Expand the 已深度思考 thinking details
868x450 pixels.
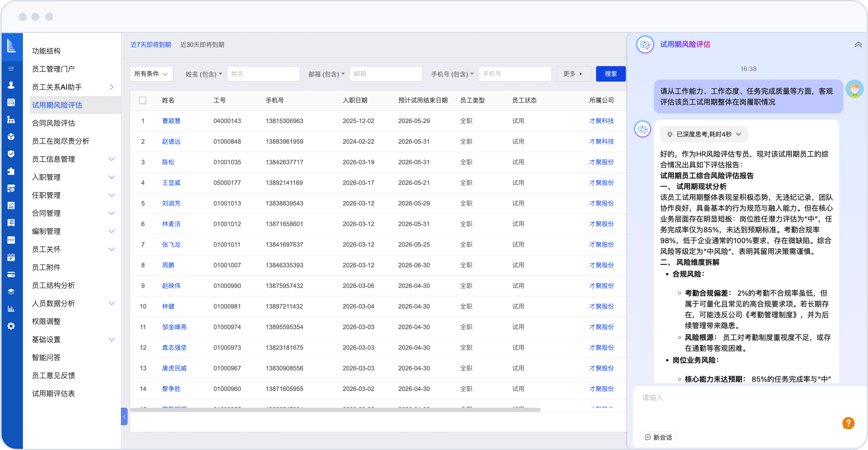[704, 134]
